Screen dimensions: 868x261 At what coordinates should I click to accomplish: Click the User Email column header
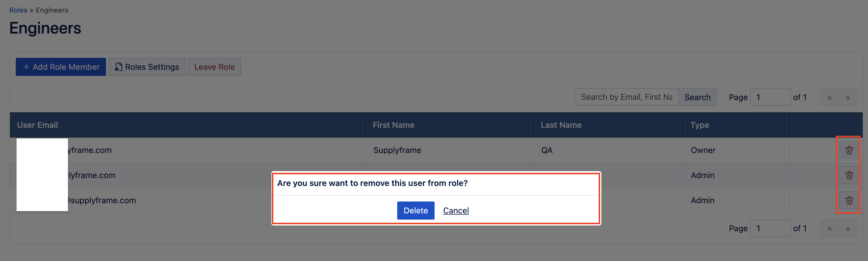pos(37,125)
